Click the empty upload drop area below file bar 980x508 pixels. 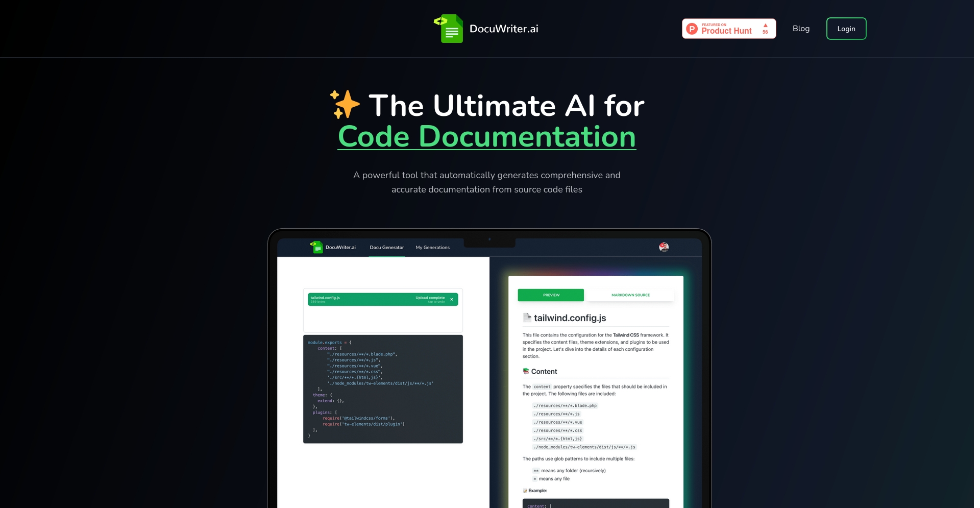coord(383,319)
